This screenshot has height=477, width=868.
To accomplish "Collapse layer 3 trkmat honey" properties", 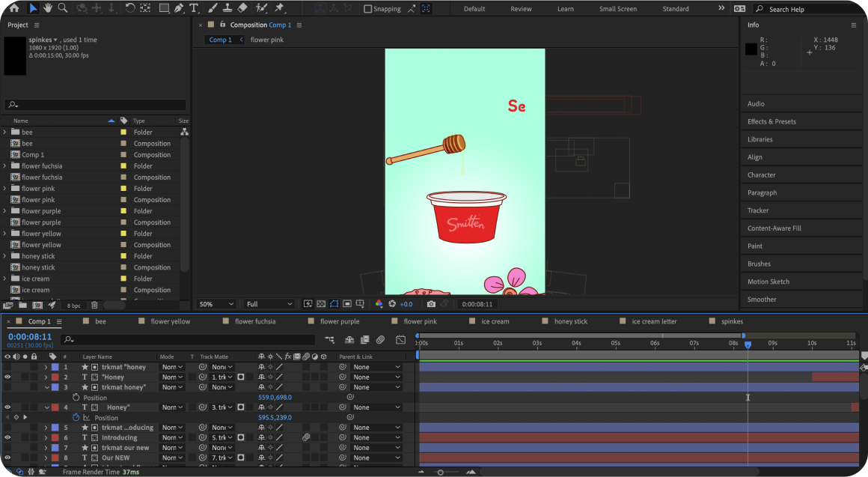I will tap(46, 388).
